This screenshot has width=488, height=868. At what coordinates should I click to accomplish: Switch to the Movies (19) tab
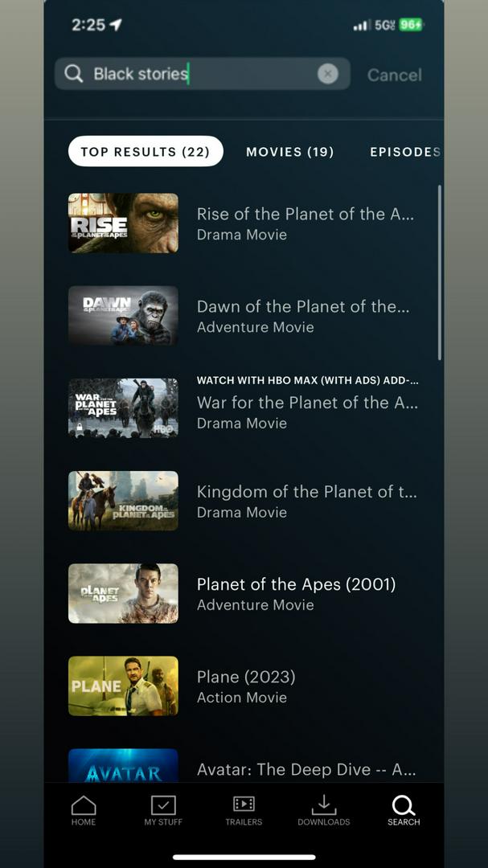(290, 152)
